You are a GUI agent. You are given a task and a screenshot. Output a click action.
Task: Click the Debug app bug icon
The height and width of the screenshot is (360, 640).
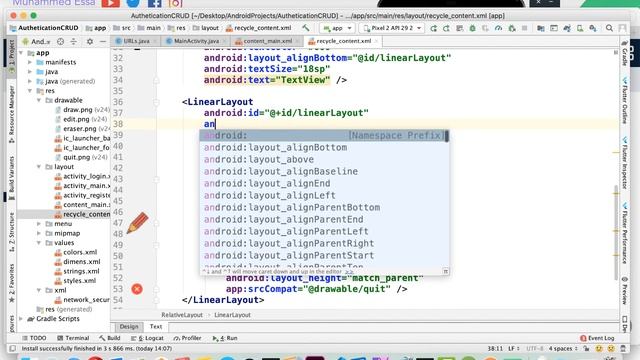point(473,28)
